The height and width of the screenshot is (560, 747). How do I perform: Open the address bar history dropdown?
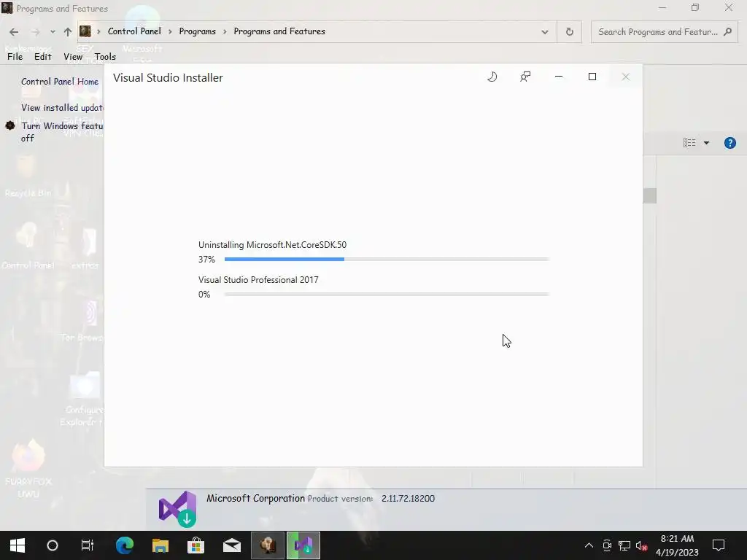[544, 32]
